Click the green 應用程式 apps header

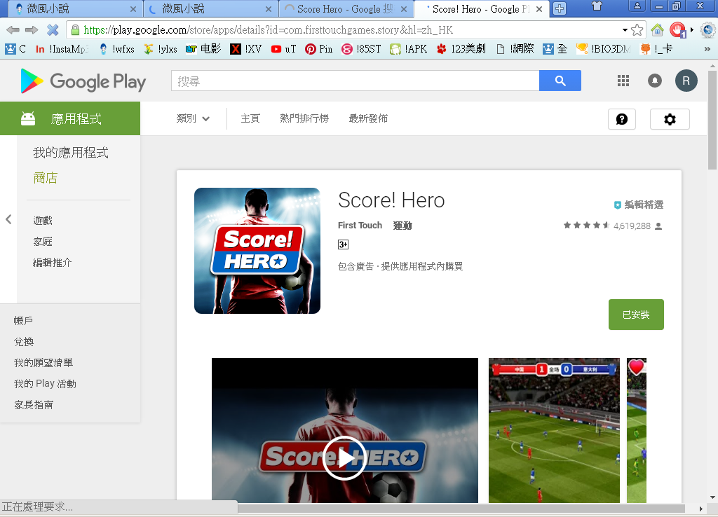click(x=70, y=119)
